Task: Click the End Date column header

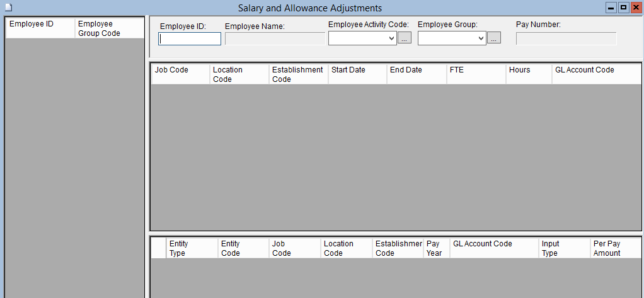Action: [x=416, y=74]
